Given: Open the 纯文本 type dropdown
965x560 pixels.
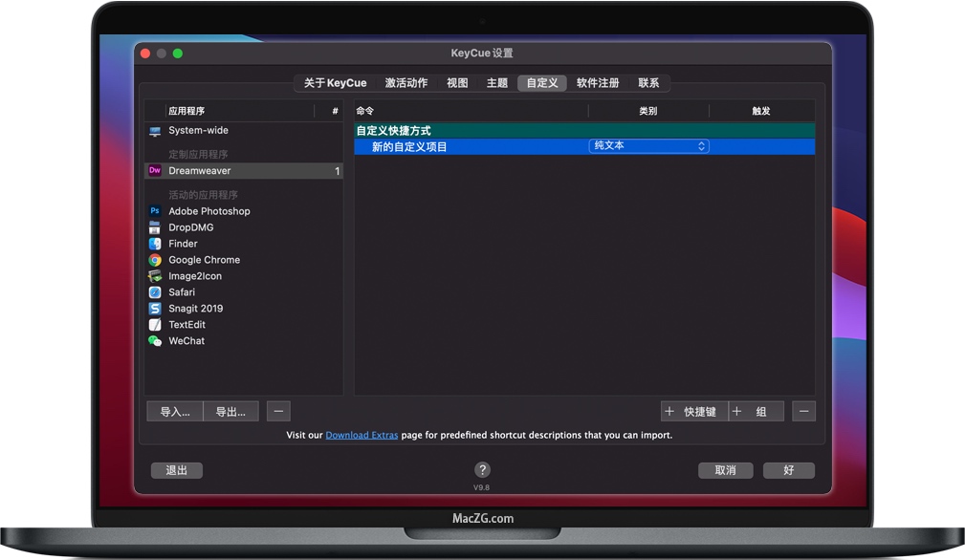Looking at the screenshot, I should (x=649, y=146).
